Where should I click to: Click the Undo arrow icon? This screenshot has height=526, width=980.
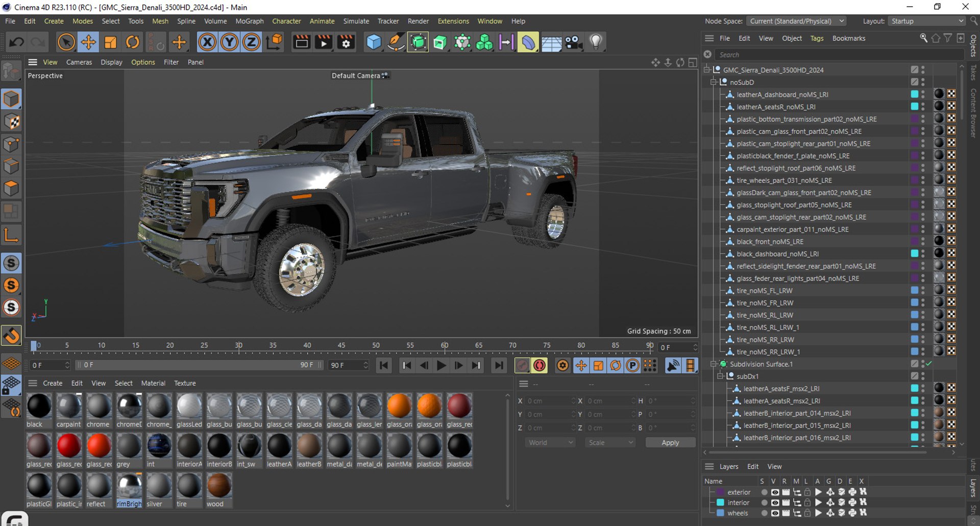[x=16, y=42]
